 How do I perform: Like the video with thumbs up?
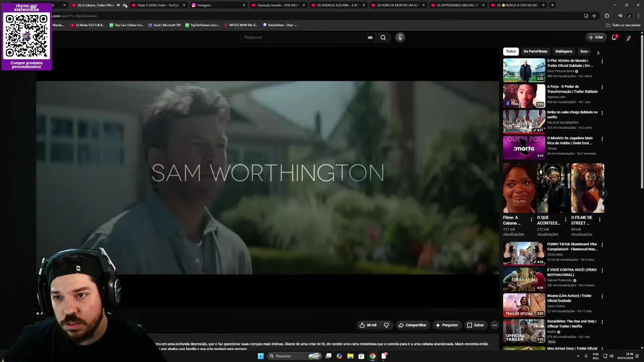pos(368,325)
